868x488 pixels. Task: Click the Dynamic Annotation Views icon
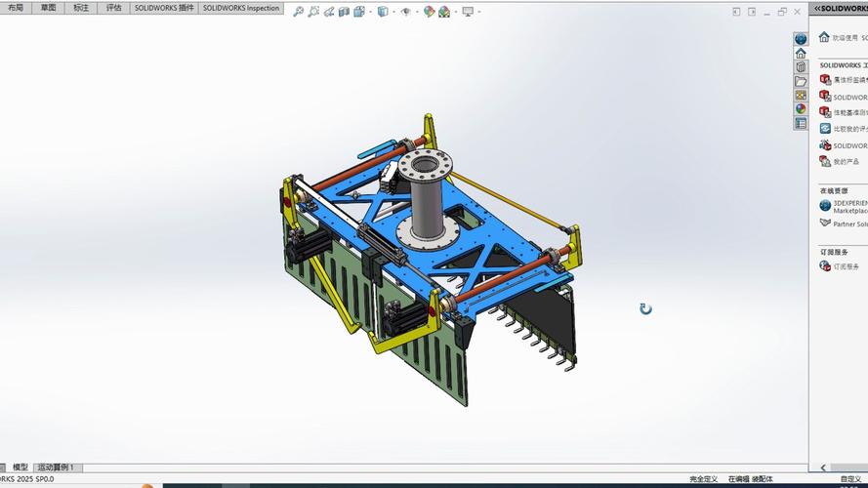click(x=358, y=11)
